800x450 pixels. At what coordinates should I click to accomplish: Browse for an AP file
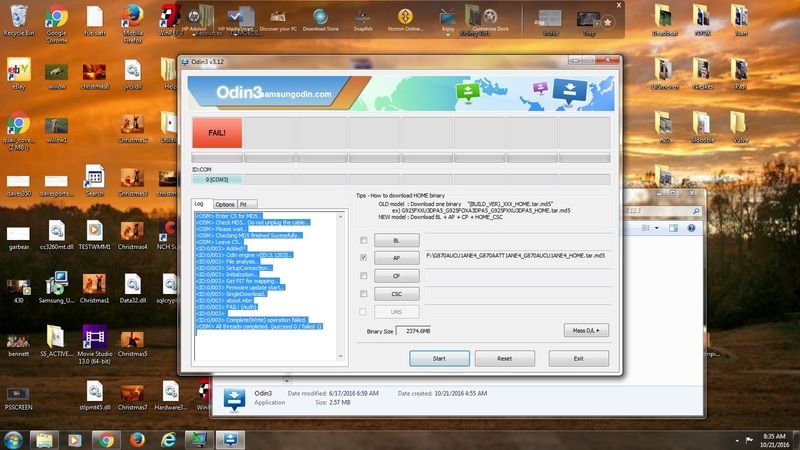(x=396, y=258)
